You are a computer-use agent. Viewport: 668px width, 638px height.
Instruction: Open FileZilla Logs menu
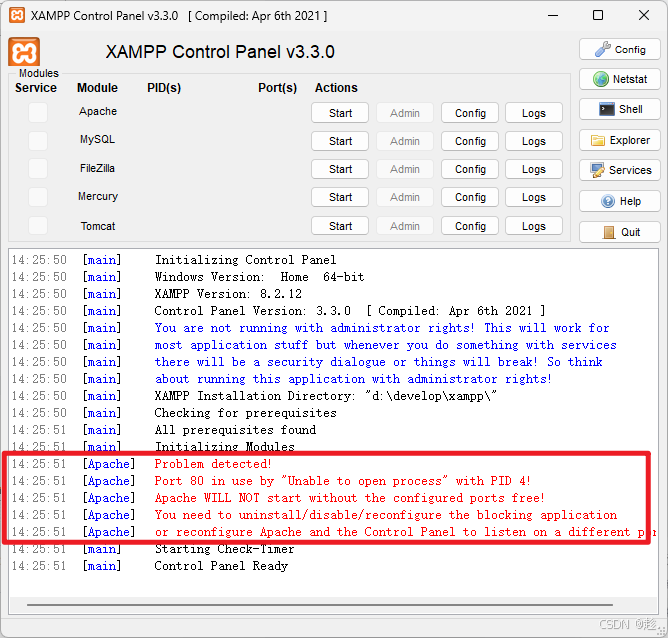coord(534,169)
